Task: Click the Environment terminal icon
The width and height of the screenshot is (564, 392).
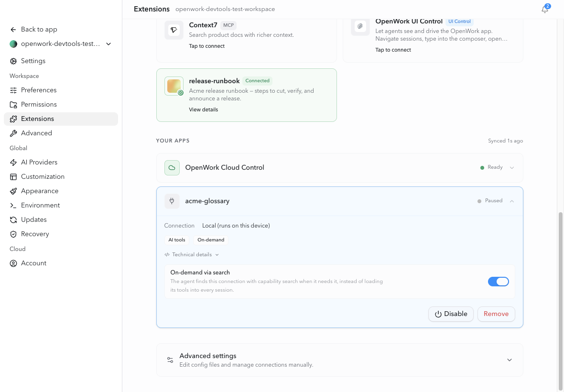Action: [x=13, y=206]
